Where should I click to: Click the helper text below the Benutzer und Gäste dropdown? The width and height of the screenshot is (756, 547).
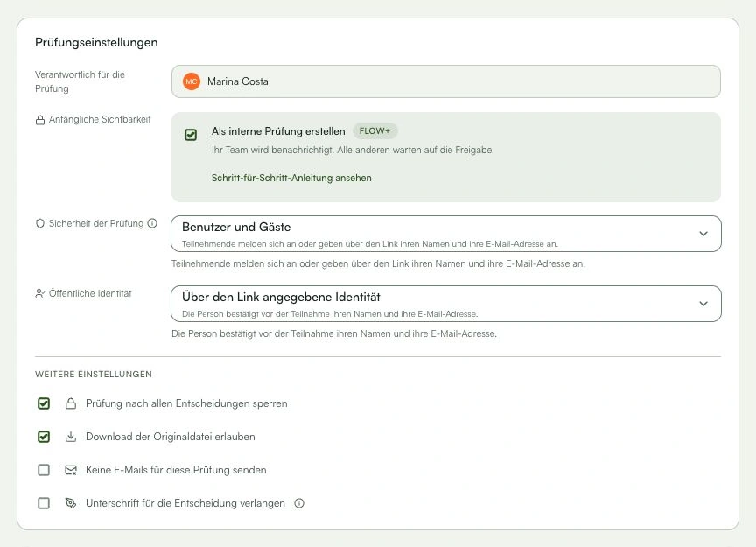pyautogui.click(x=378, y=263)
